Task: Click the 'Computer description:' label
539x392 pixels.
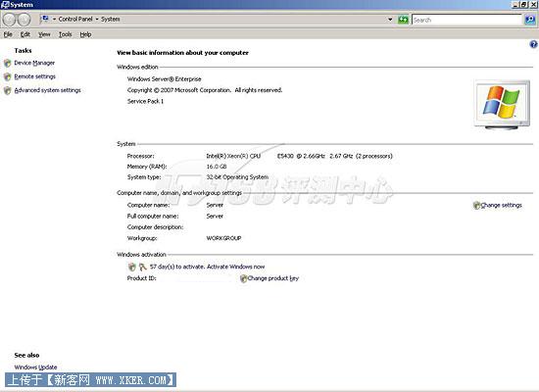Action: coord(155,227)
